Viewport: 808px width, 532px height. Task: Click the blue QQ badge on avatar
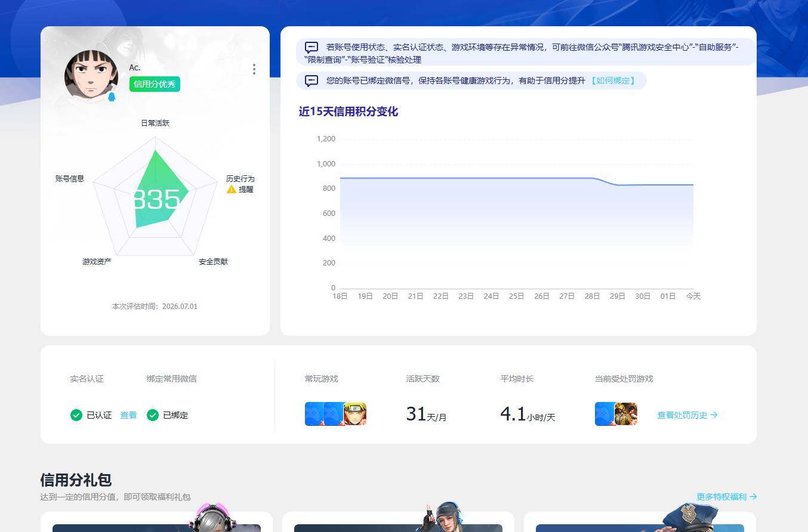pos(112,97)
